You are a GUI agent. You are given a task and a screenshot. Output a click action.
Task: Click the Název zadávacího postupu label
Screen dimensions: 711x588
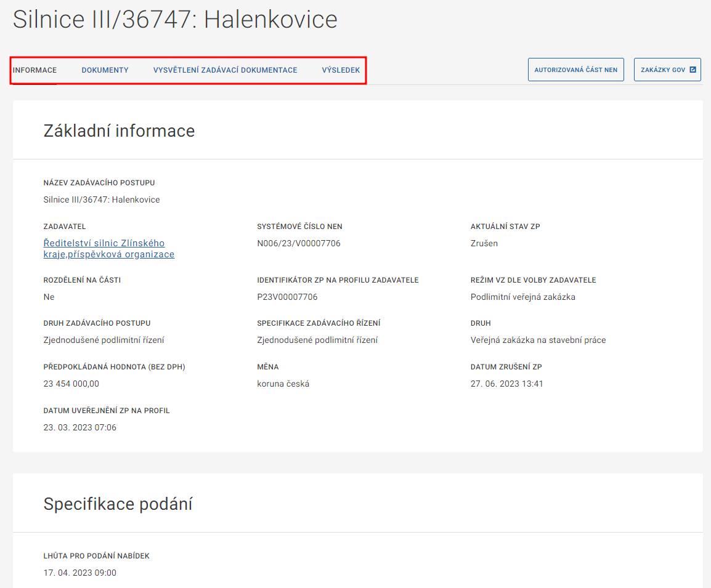point(99,183)
